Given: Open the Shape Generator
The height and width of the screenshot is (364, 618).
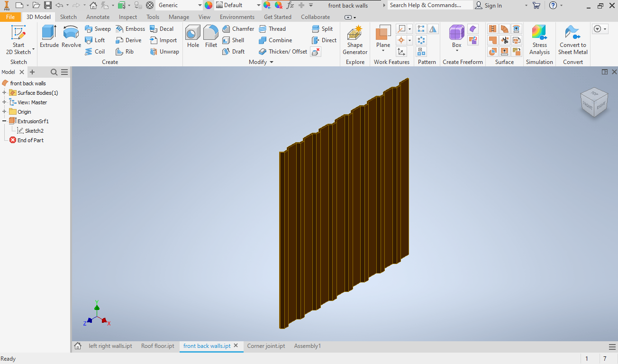Looking at the screenshot, I should tap(355, 40).
